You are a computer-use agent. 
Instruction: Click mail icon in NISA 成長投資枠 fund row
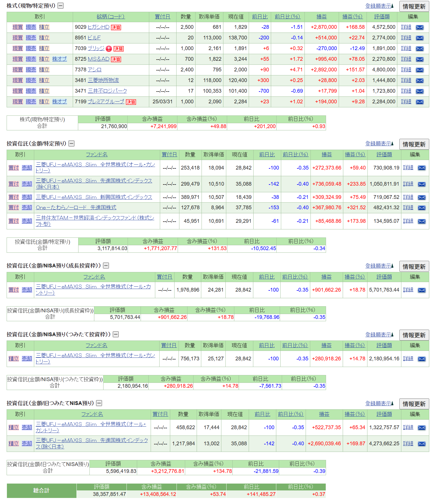(421, 290)
